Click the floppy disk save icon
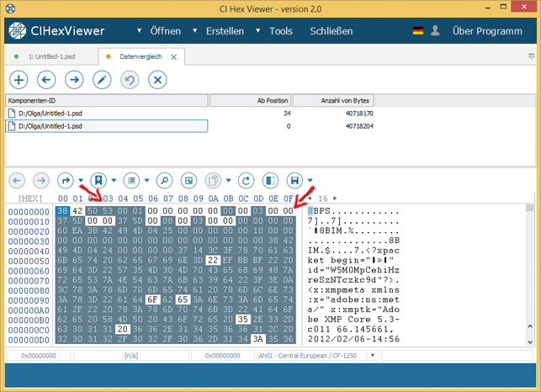 [294, 180]
